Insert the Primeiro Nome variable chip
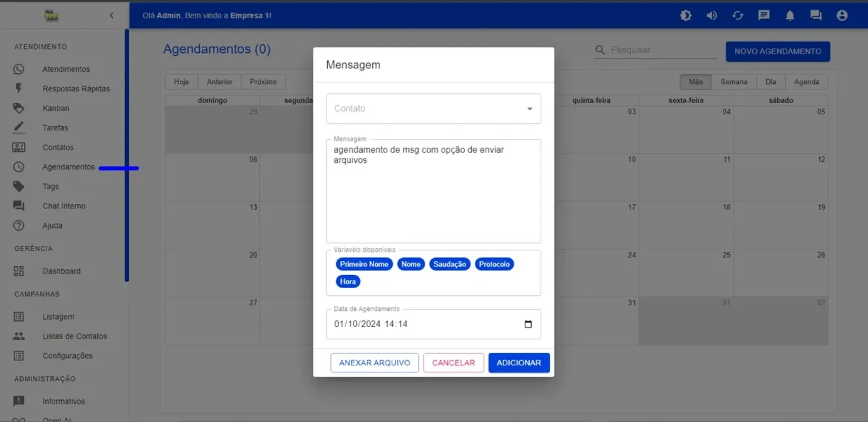The image size is (868, 422). (364, 264)
